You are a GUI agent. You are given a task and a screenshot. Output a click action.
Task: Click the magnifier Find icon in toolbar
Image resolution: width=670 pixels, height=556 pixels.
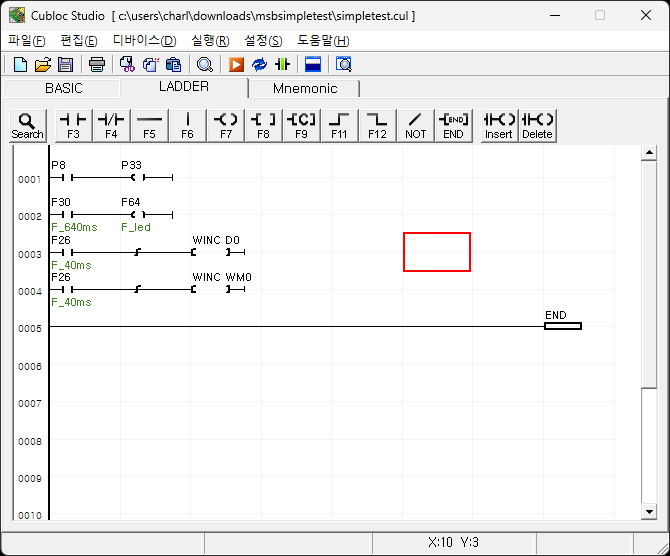205,65
